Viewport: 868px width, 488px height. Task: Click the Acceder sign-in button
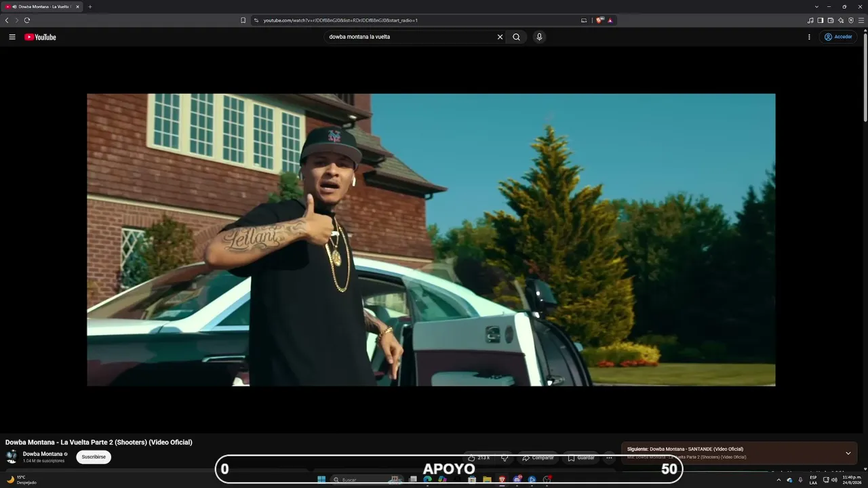click(838, 37)
